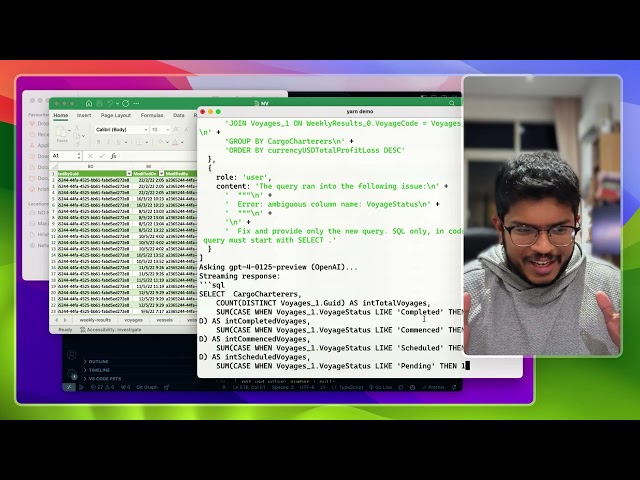This screenshot has width=640, height=480.
Task: Switch to the Insert ribbon tab
Action: pos(84,116)
